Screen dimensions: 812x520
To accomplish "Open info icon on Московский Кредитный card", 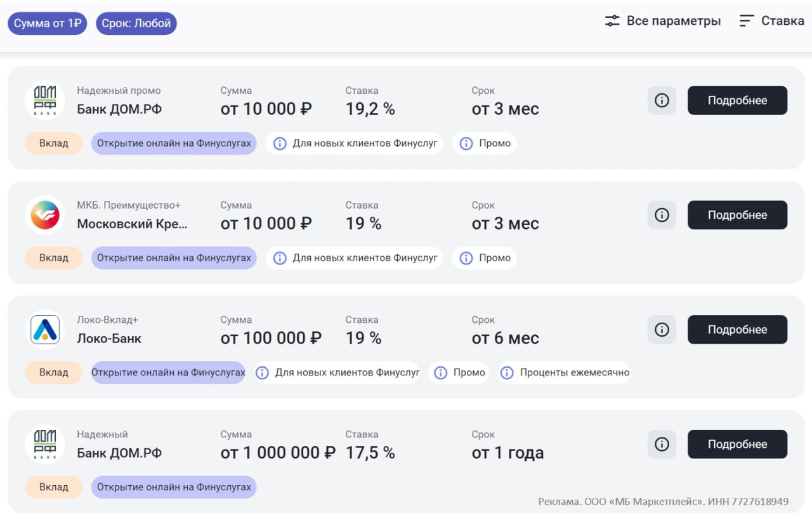I will pos(662,215).
